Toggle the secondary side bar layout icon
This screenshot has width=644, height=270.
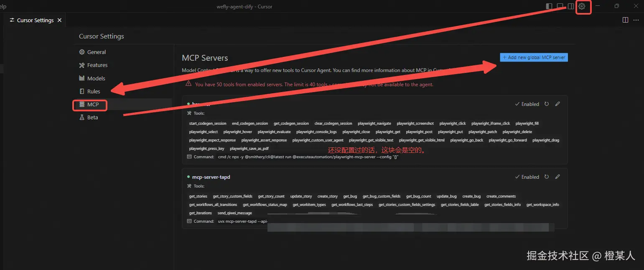tap(571, 6)
